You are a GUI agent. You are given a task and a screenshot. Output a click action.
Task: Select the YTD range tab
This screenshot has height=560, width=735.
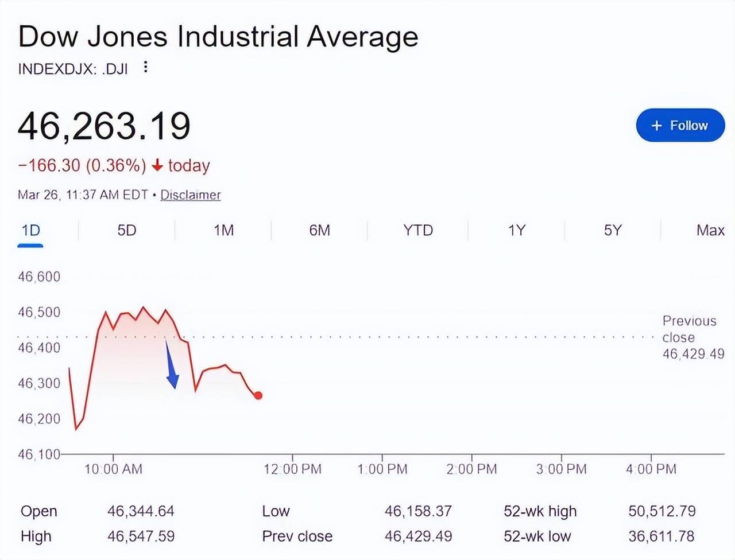coord(417,231)
